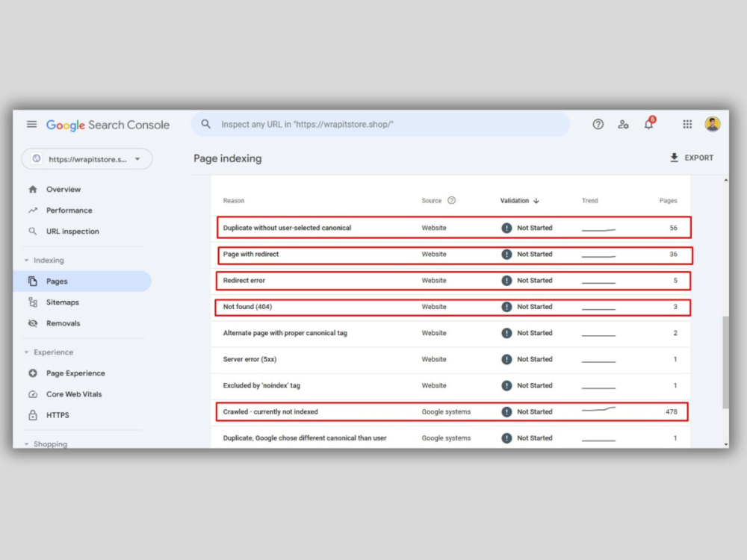The width and height of the screenshot is (747, 560).
Task: Click the 478 pages count
Action: [x=672, y=411]
